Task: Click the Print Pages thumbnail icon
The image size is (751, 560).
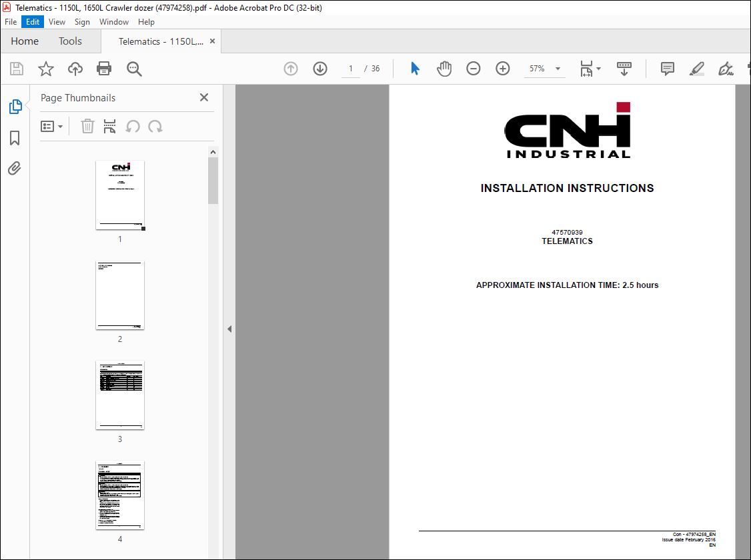Action: [x=109, y=127]
